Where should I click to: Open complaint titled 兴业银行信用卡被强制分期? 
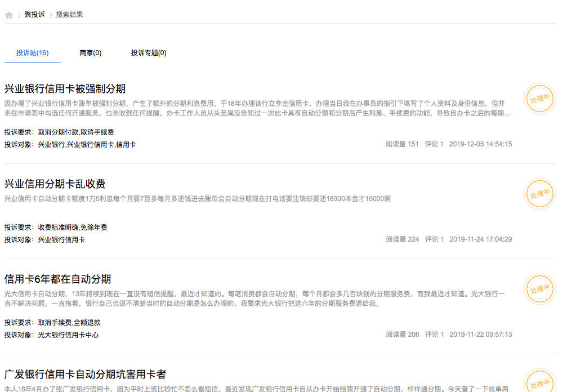(x=65, y=88)
